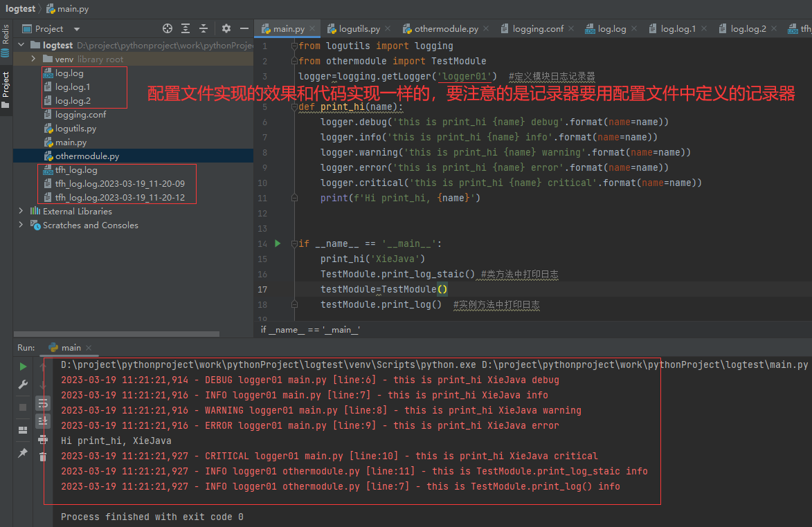Viewport: 812px width, 527px height.
Task: Click the gutter run arrow at line 14
Action: pyautogui.click(x=278, y=243)
